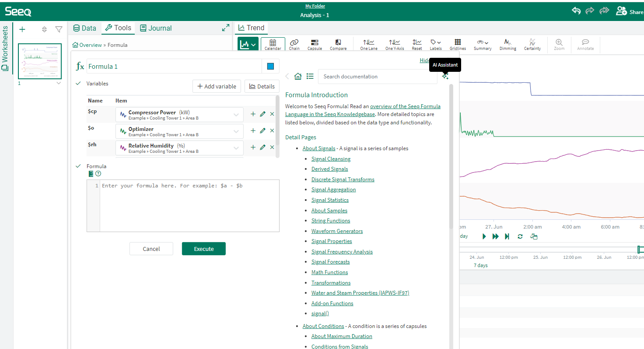
Task: Cancel the formula
Action: click(x=151, y=249)
